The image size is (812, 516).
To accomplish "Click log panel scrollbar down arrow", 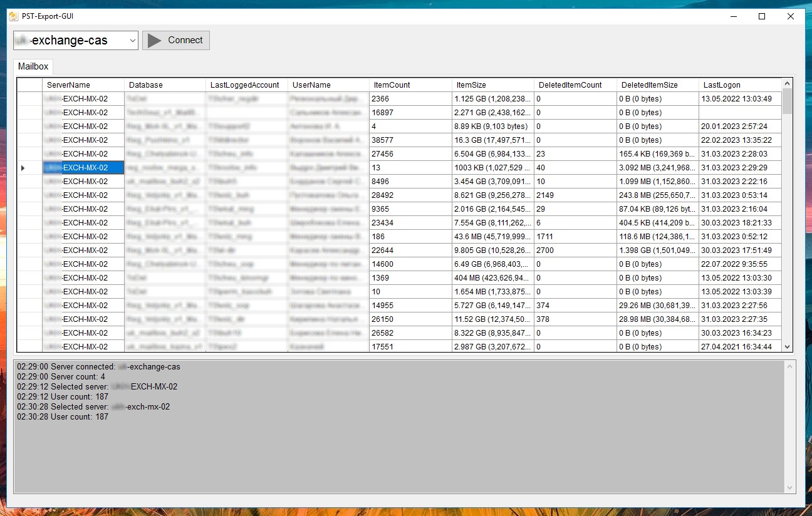I will 789,488.
